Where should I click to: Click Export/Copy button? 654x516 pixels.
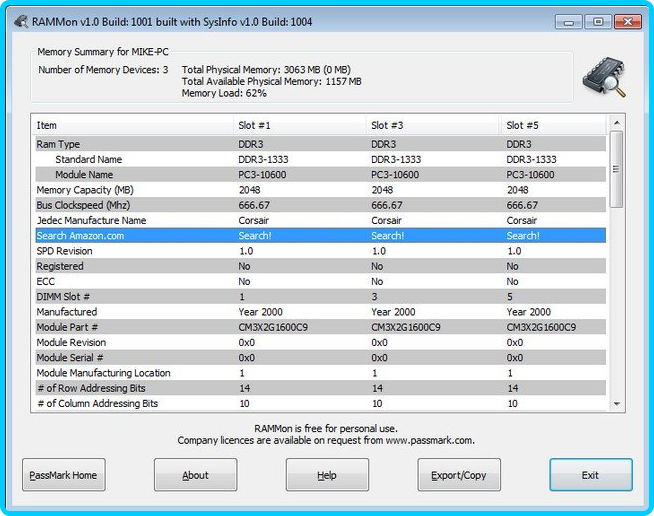458,475
